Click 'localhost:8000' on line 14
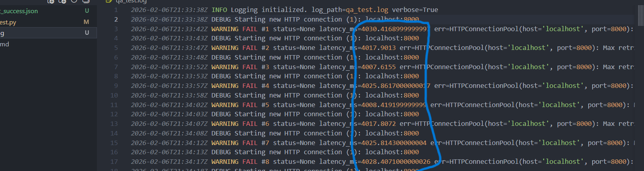644x171 pixels. click(x=392, y=133)
